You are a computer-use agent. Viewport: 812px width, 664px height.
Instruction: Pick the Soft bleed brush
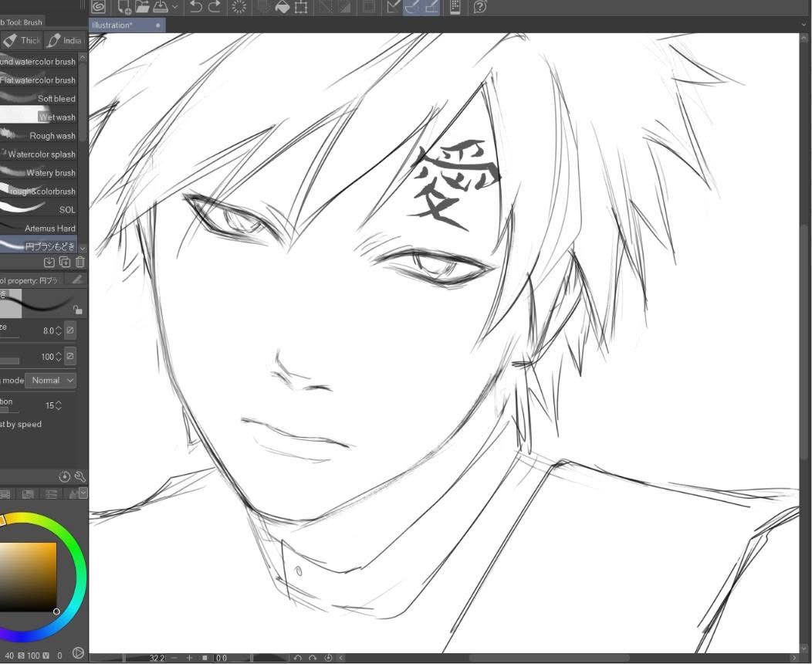click(x=39, y=98)
